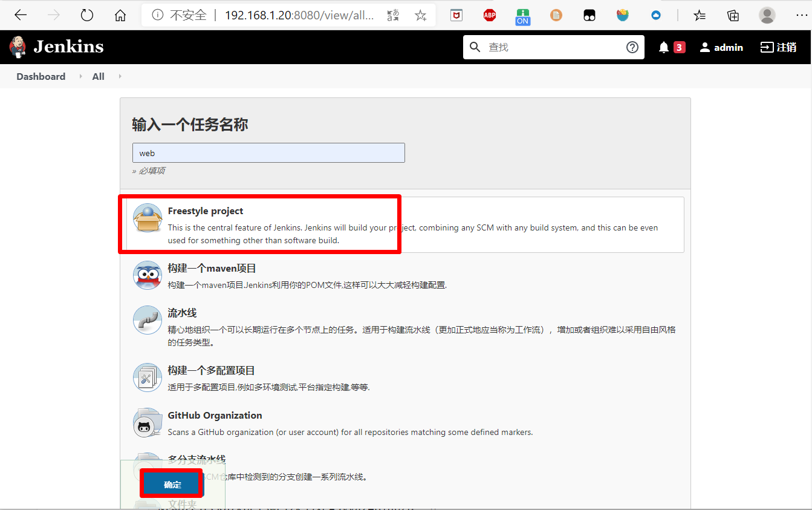Image resolution: width=812 pixels, height=510 pixels.
Task: Click the 确定 button
Action: [172, 485]
